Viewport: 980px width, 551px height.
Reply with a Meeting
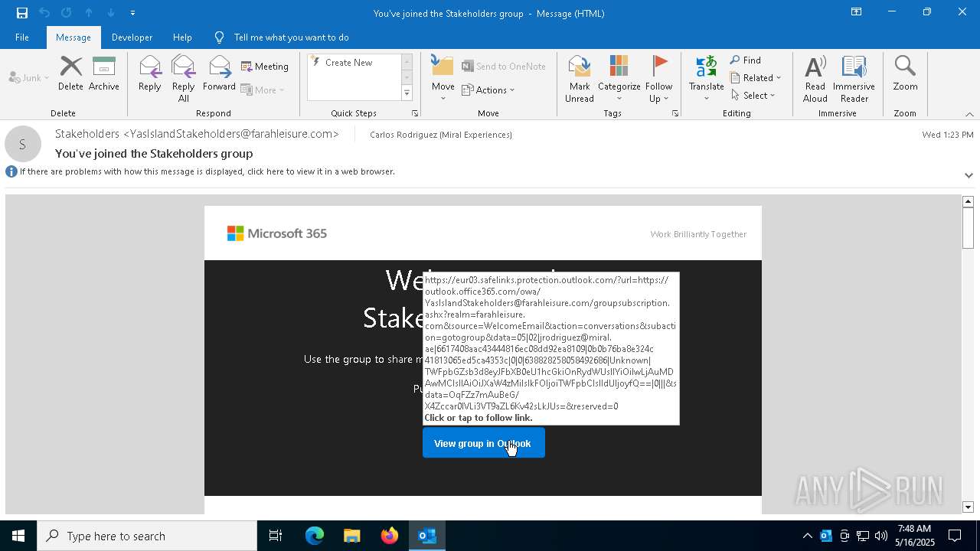point(265,67)
